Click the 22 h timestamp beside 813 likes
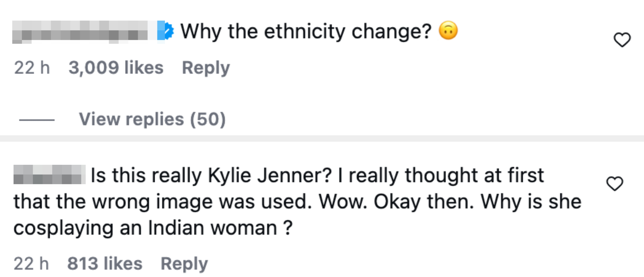Screen dimensions: 644x277 (x=31, y=263)
